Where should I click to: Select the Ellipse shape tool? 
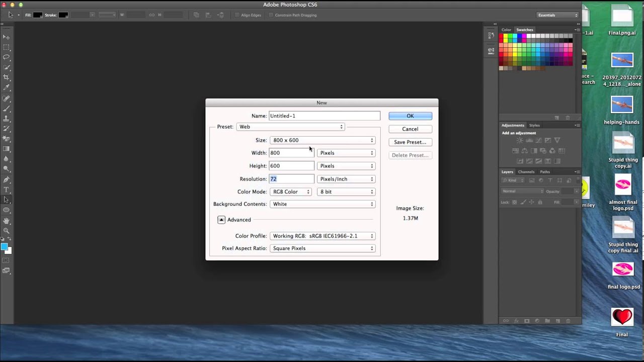[7, 210]
